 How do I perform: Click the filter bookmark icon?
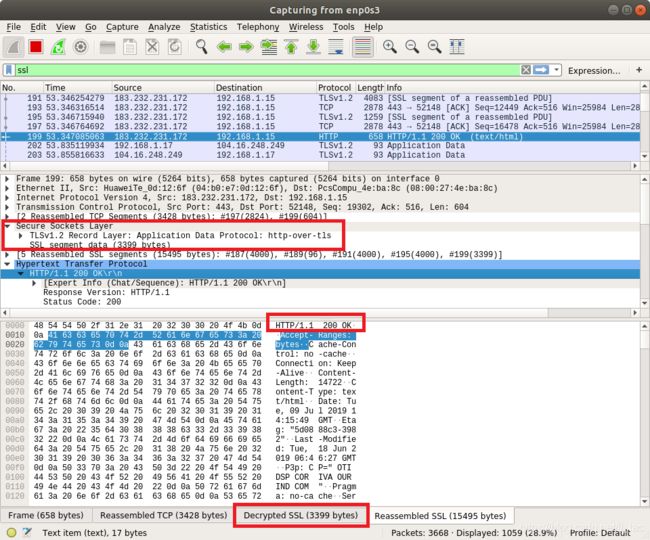[x=9, y=70]
